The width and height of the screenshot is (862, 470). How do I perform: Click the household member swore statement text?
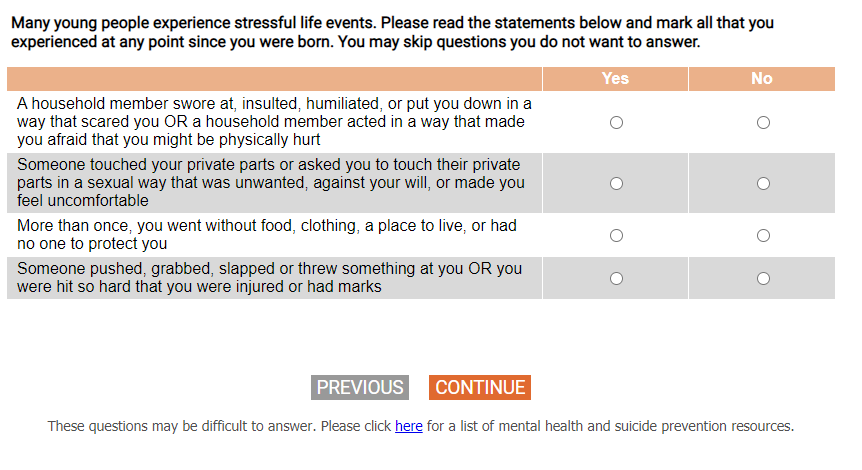click(x=273, y=122)
